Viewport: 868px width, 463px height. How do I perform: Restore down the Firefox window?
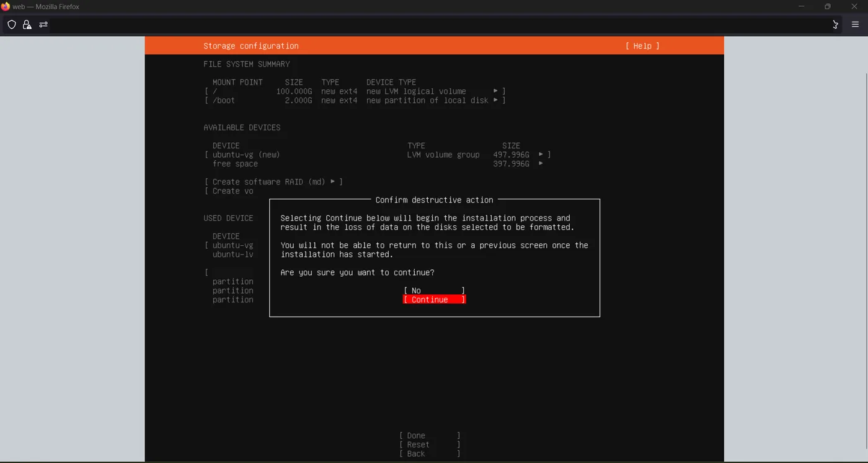tap(828, 6)
